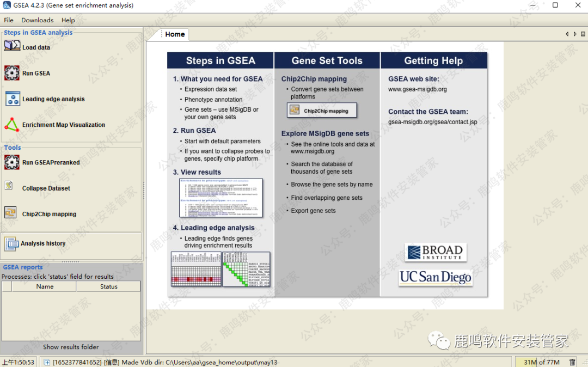The width and height of the screenshot is (588, 367).
Task: Click the 'GSEA reports' panel title
Action: click(23, 267)
